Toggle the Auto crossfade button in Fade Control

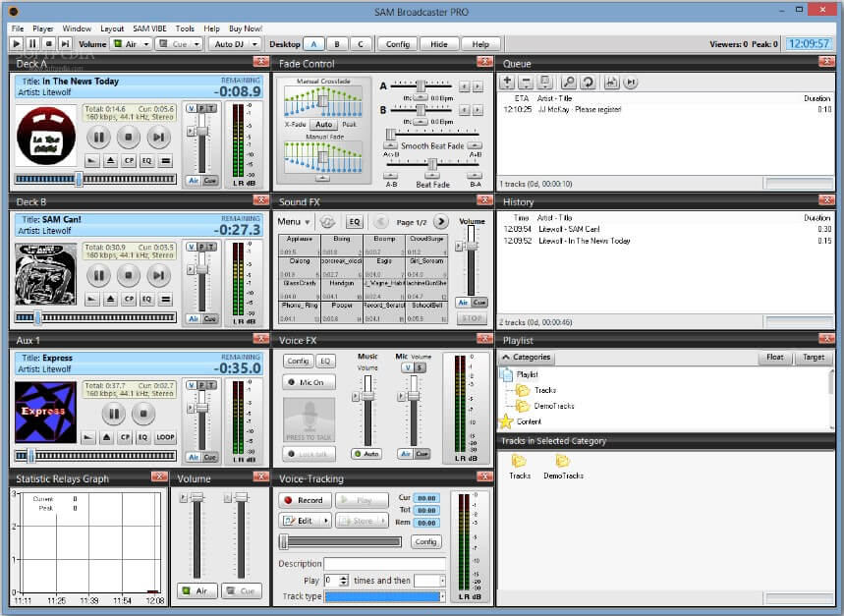pyautogui.click(x=324, y=124)
